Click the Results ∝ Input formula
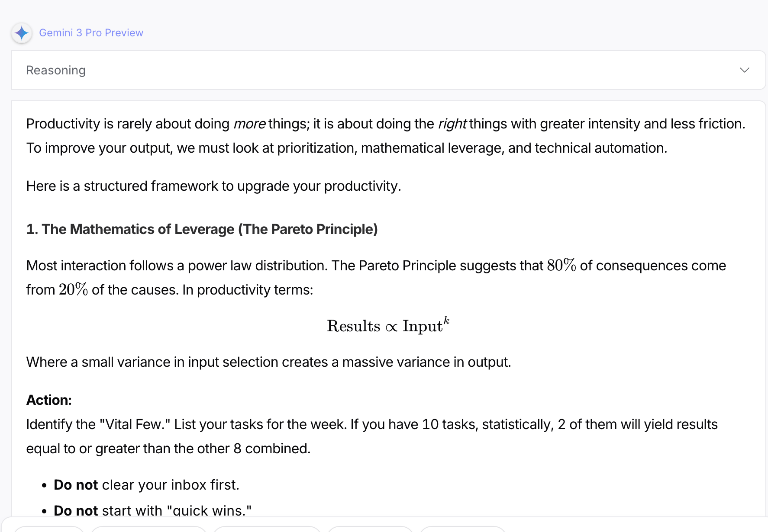This screenshot has height=532, width=768. 388,326
